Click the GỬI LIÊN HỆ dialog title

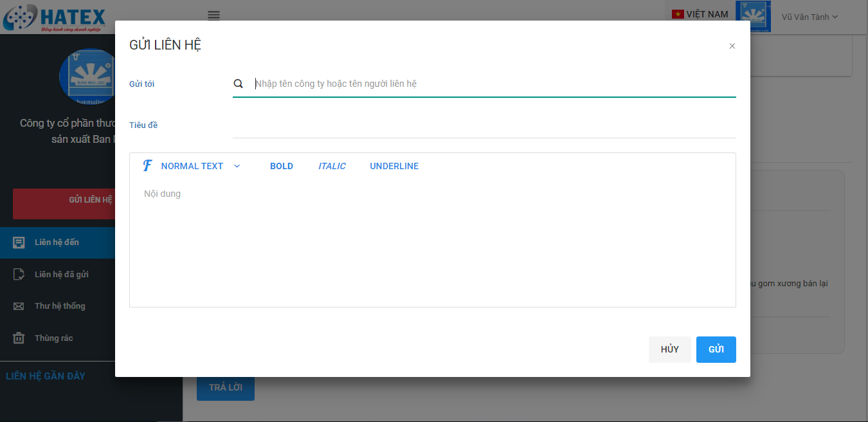(165, 45)
